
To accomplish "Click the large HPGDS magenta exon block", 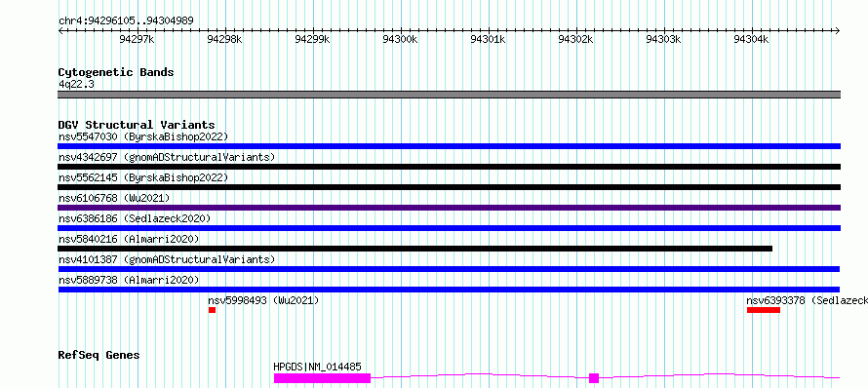I will point(322,378).
